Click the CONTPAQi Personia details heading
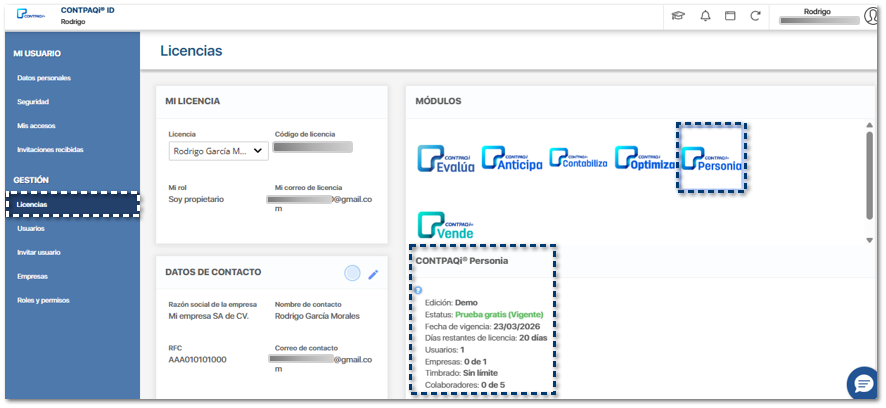Image resolution: width=886 pixels, height=408 pixels. tap(462, 261)
